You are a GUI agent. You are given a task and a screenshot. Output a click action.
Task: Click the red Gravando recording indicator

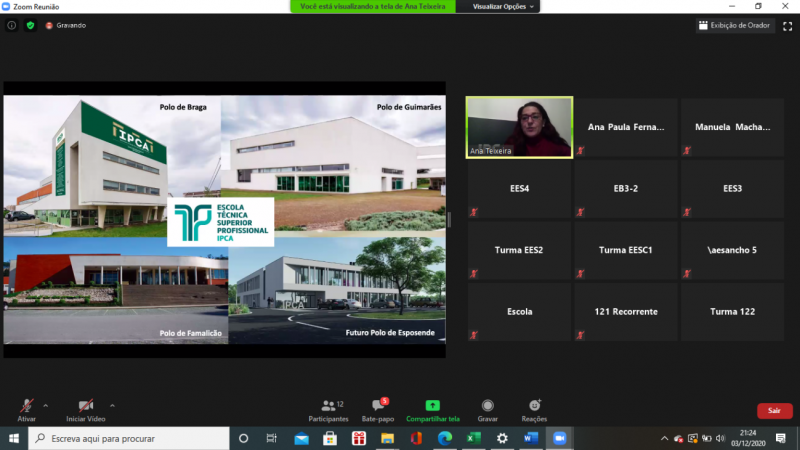(65, 25)
